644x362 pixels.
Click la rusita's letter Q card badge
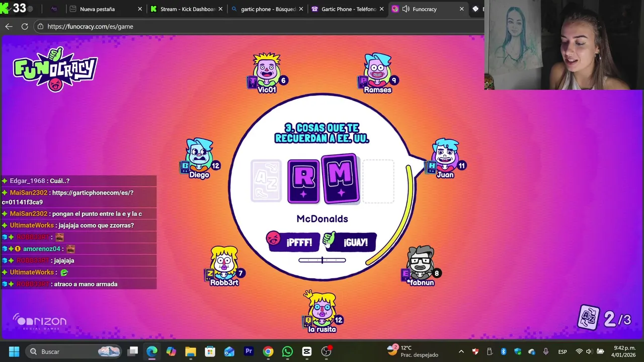pos(308,320)
